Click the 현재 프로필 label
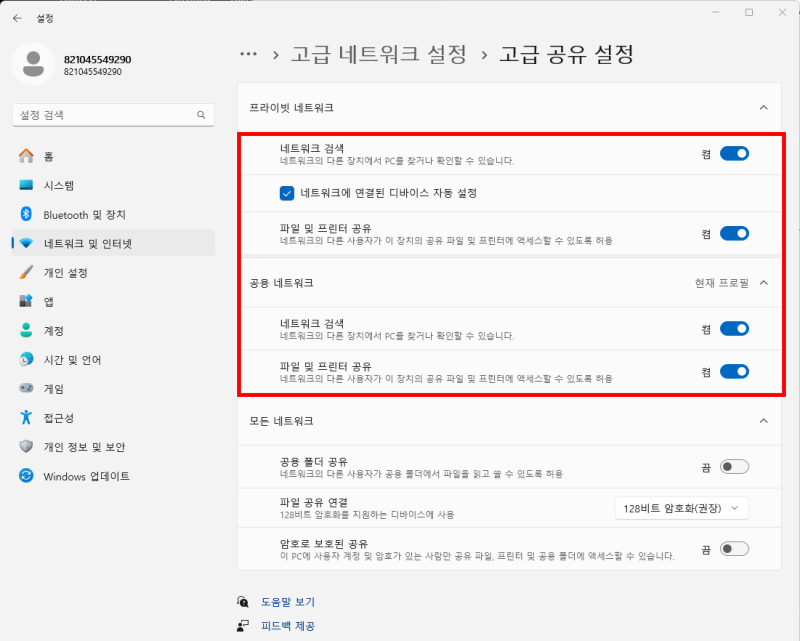The image size is (800, 641). 721,283
